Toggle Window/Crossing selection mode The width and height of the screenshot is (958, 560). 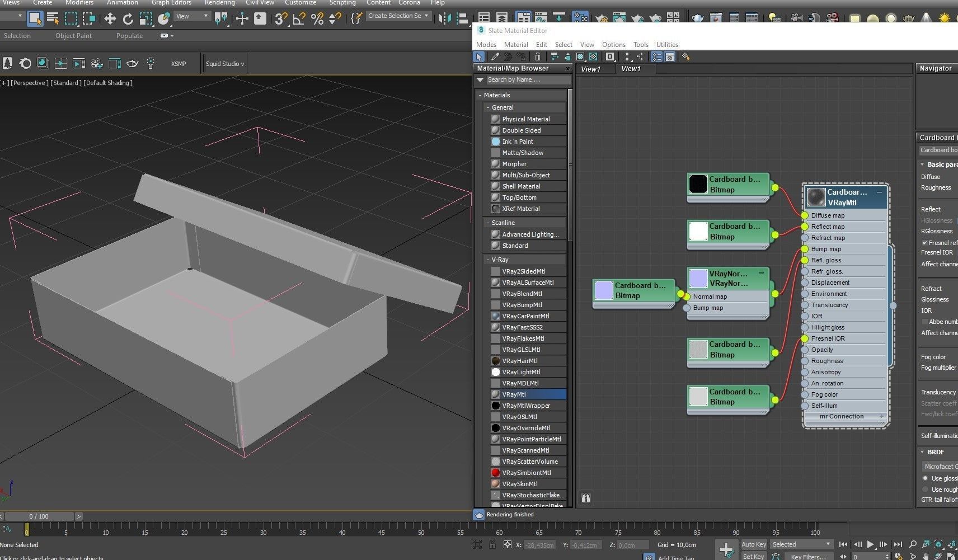click(x=89, y=18)
